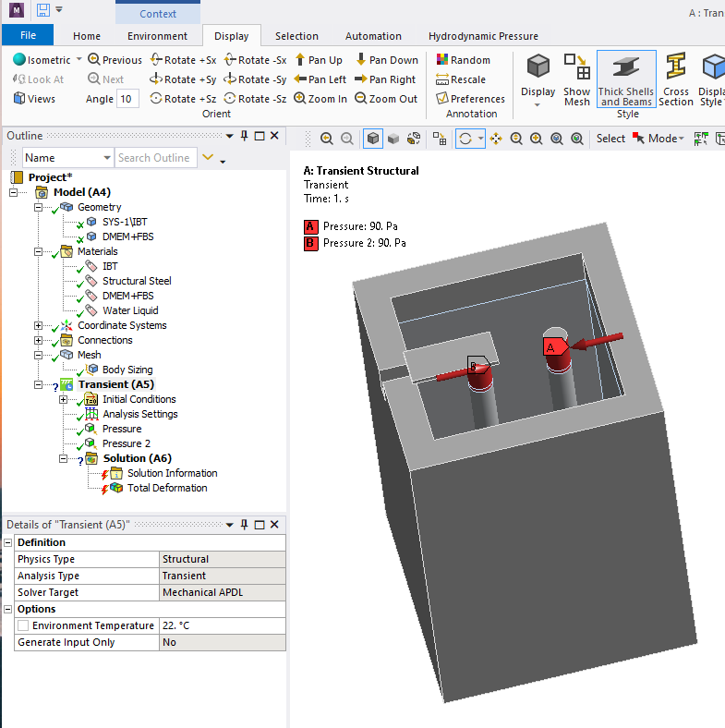This screenshot has height=728, width=725.
Task: Click the Thick Shells and Beams style button
Action: 625,79
